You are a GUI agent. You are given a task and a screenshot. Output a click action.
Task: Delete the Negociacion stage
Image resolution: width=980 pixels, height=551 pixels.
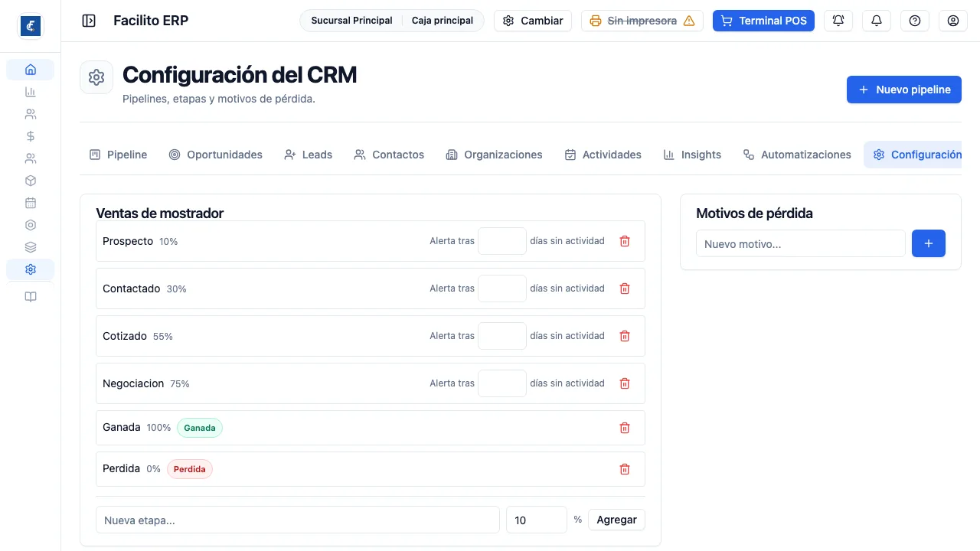625,383
